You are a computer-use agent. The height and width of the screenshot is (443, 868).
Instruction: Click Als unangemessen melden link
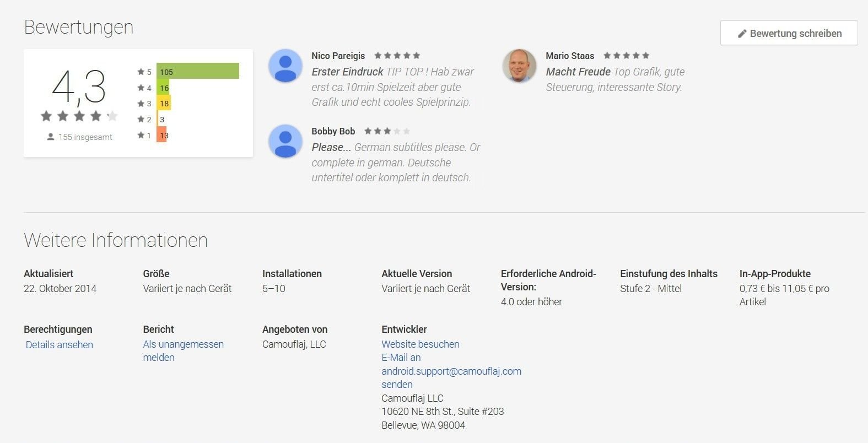(183, 351)
